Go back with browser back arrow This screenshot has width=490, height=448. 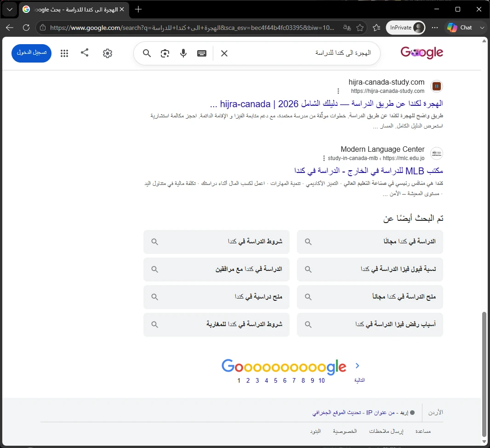[10, 28]
